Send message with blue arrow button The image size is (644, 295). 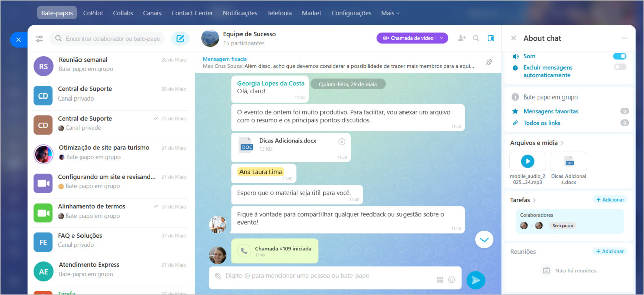(x=476, y=280)
